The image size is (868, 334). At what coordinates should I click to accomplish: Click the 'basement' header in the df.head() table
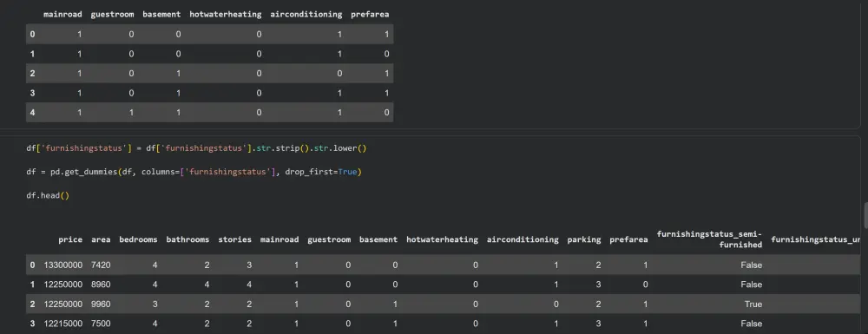(x=378, y=239)
